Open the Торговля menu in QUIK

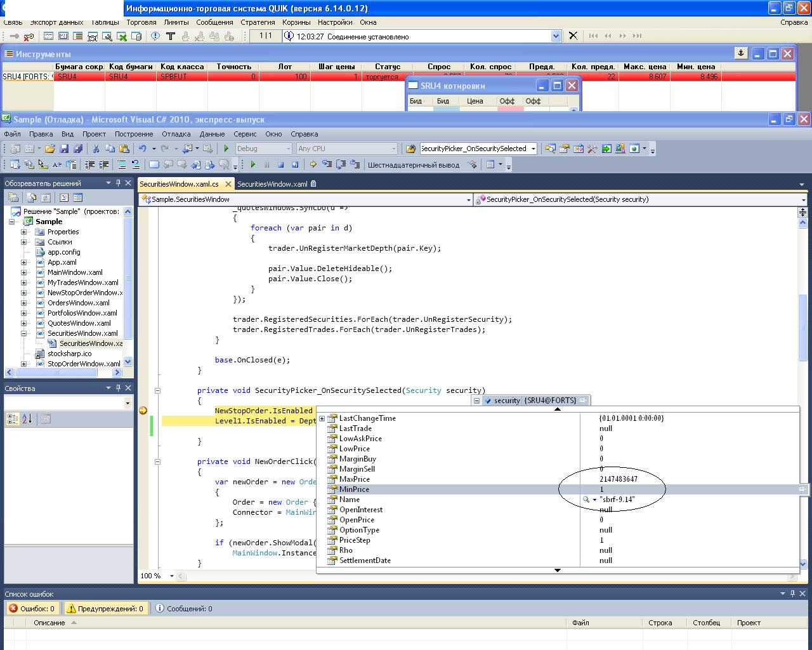[x=141, y=22]
